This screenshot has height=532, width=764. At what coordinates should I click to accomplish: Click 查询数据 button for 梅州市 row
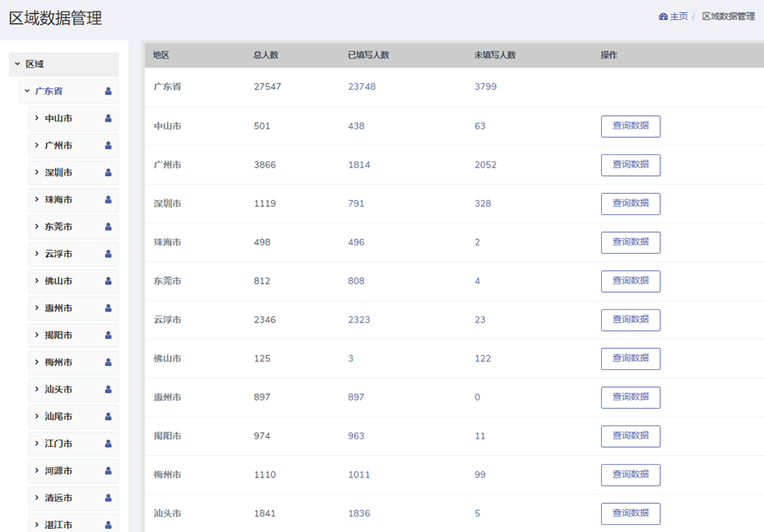(x=631, y=474)
